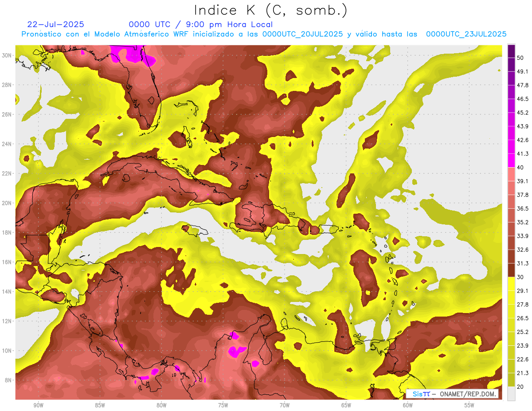The image size is (532, 411).
Task: Select the 18N latitude axis label
Action: (7, 233)
